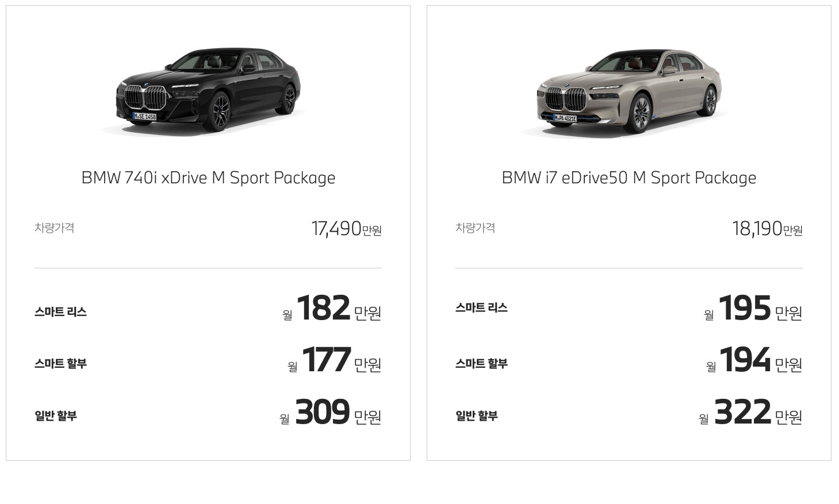Select 스마트 할부 label in 740i card
839x504 pixels.
60,364
